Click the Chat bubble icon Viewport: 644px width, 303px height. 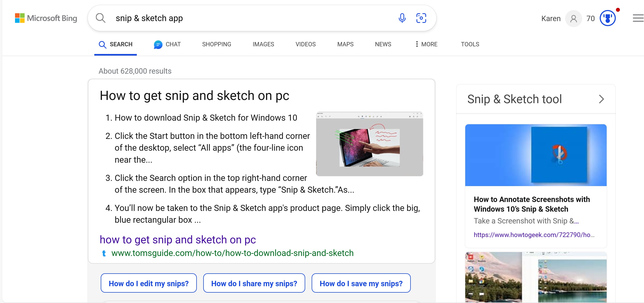158,45
